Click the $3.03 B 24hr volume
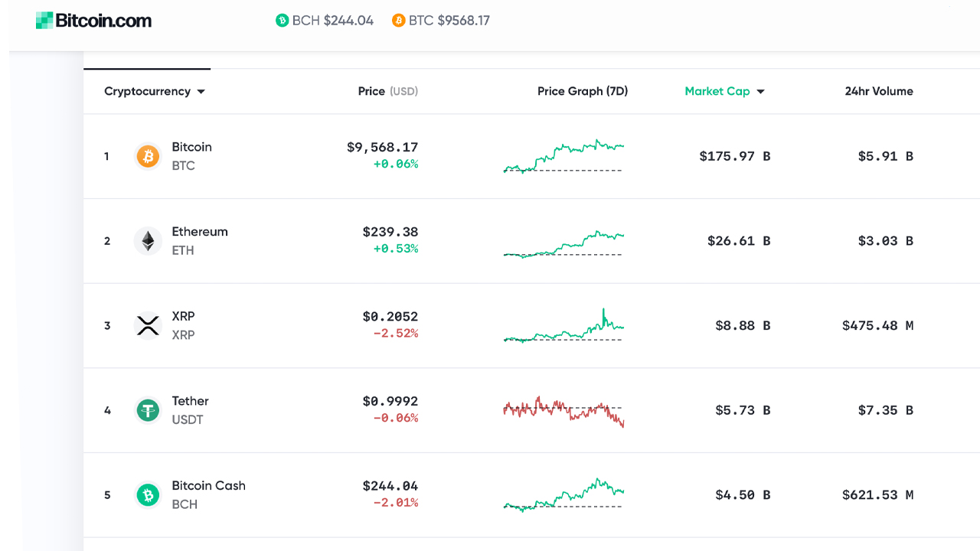The height and width of the screenshot is (551, 980). click(886, 241)
